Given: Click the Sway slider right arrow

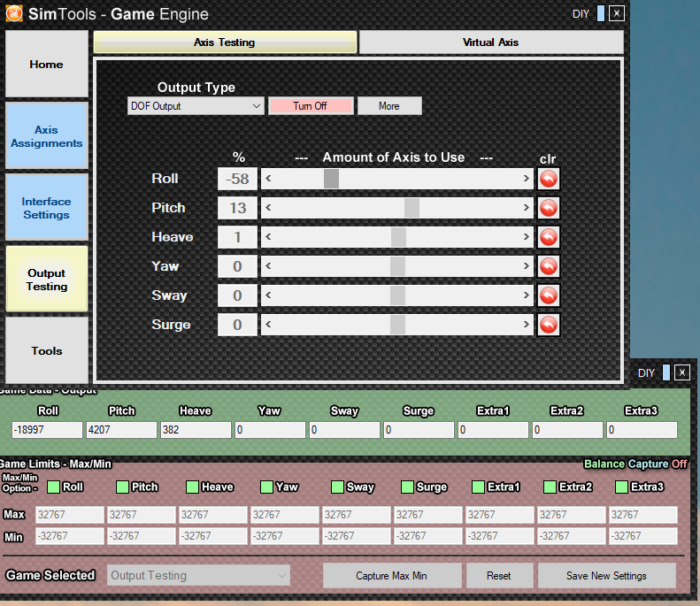Looking at the screenshot, I should (x=526, y=295).
